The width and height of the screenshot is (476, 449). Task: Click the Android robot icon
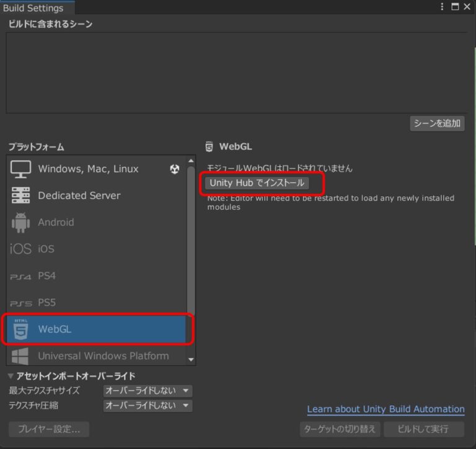(20, 222)
